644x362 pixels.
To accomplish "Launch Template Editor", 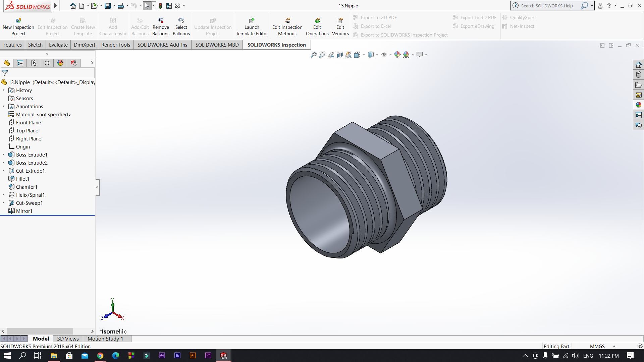I will point(252,27).
